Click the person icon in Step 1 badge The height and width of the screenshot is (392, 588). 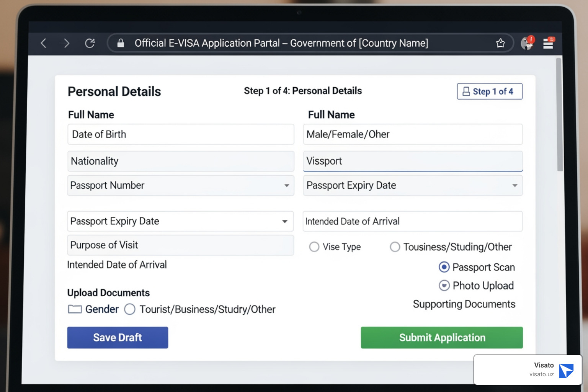coord(465,91)
